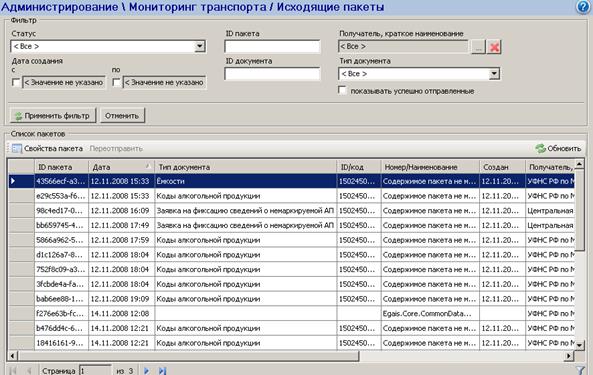This screenshot has width=593, height=375.
Task: Click the page number field
Action: pyautogui.click(x=95, y=371)
